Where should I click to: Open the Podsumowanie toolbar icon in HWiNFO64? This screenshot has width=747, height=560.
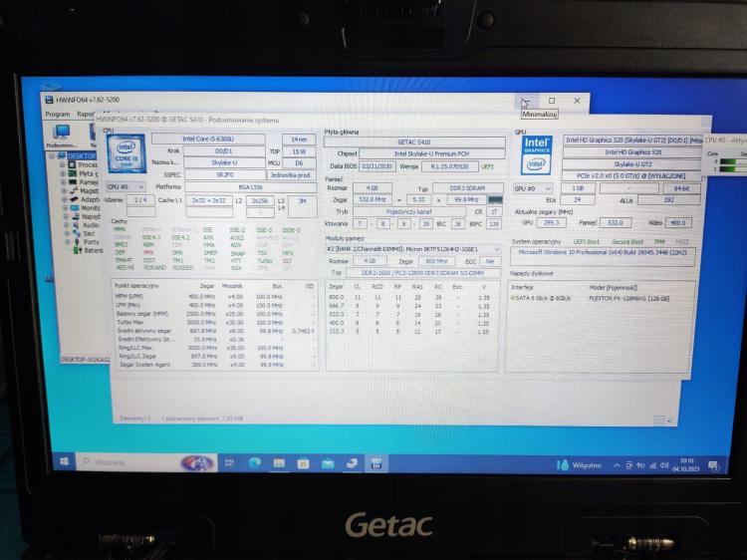(x=62, y=136)
